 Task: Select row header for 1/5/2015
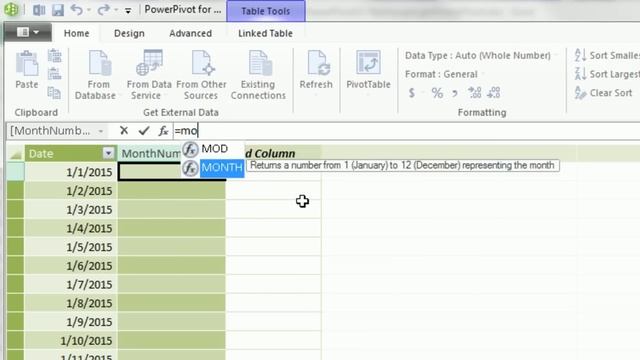point(16,247)
